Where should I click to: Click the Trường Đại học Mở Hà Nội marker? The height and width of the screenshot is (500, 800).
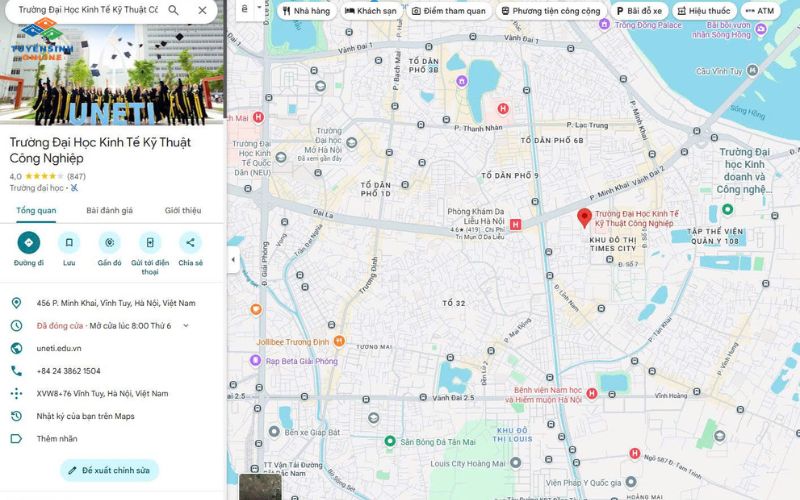click(352, 143)
